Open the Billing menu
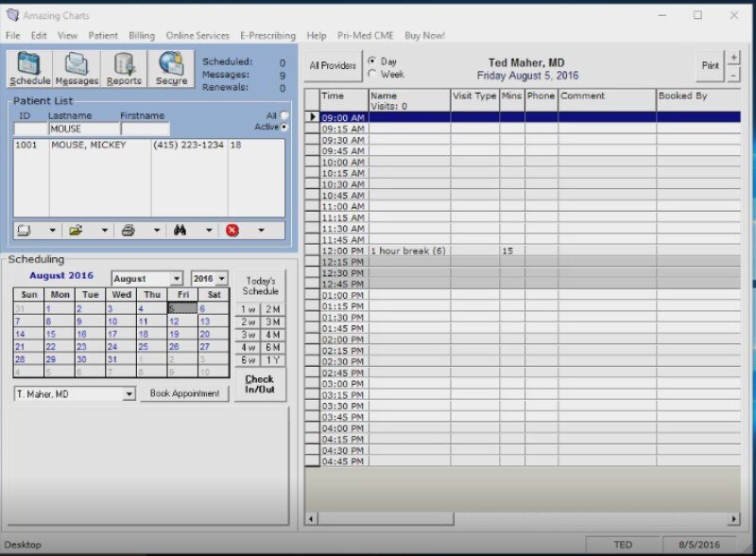 [x=142, y=35]
